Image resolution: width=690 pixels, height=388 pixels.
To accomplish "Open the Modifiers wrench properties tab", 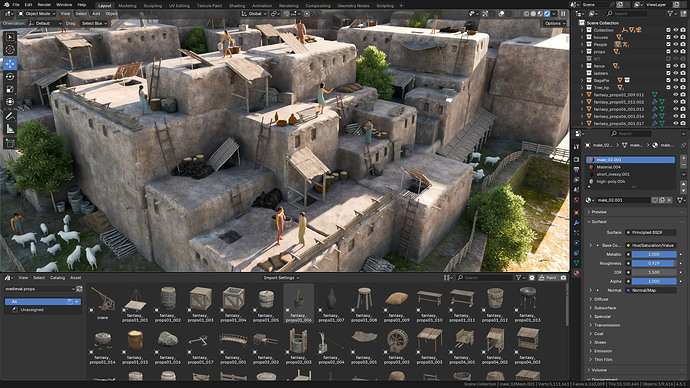I will point(576,223).
